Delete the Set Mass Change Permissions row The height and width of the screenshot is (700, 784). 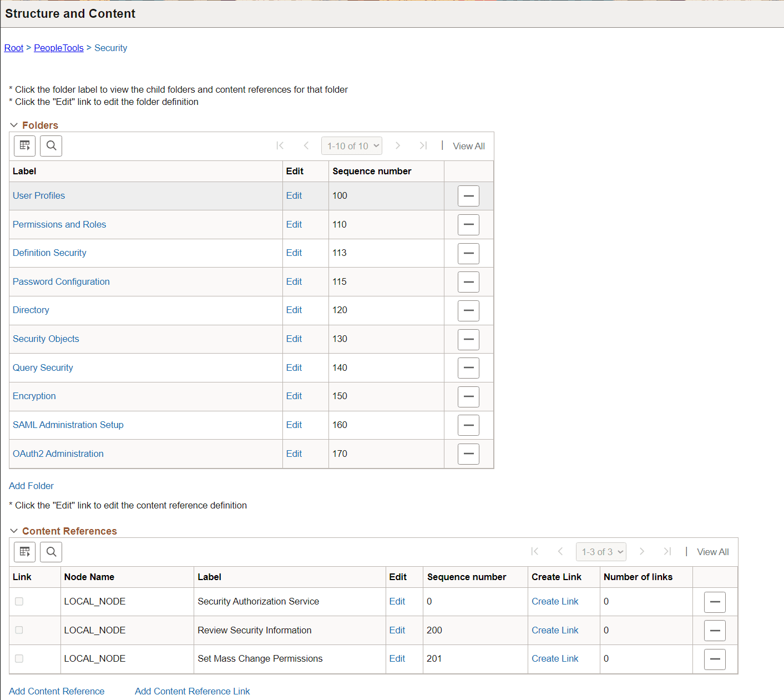click(715, 659)
